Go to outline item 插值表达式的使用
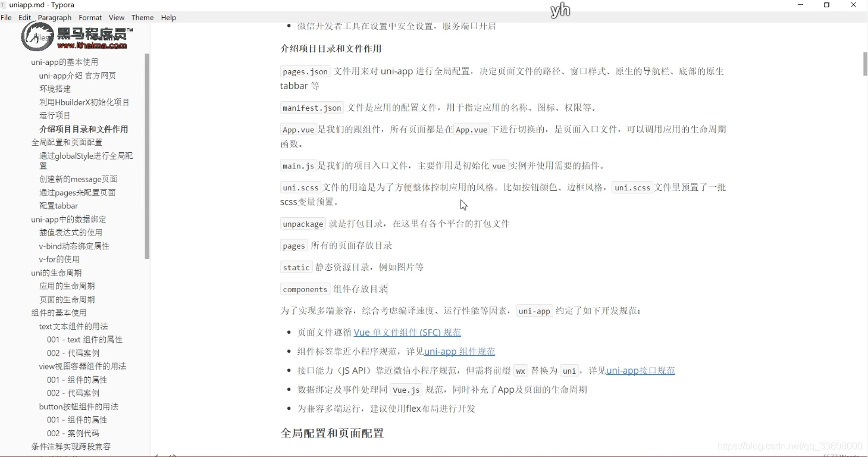Image resolution: width=868 pixels, height=457 pixels. pyautogui.click(x=71, y=233)
